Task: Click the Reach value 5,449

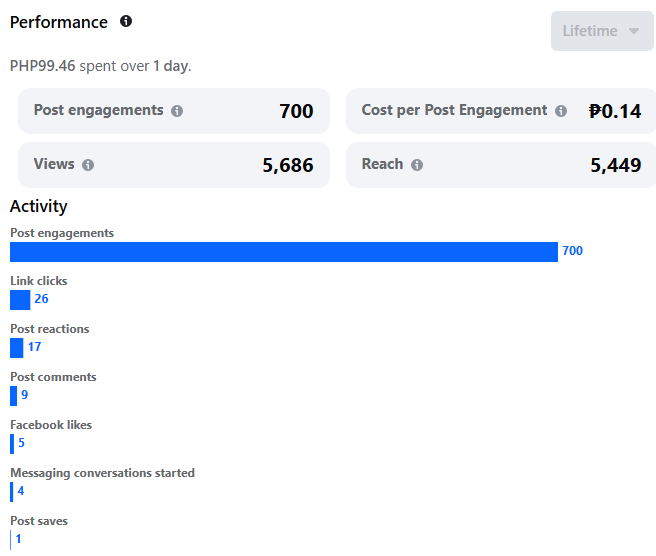Action: (616, 165)
